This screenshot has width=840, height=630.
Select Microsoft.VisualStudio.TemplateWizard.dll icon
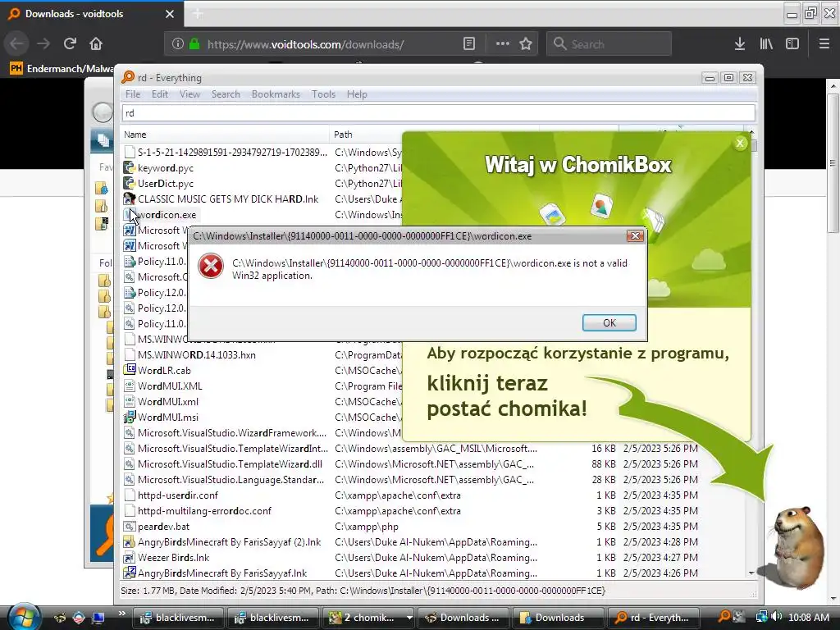tap(129, 464)
